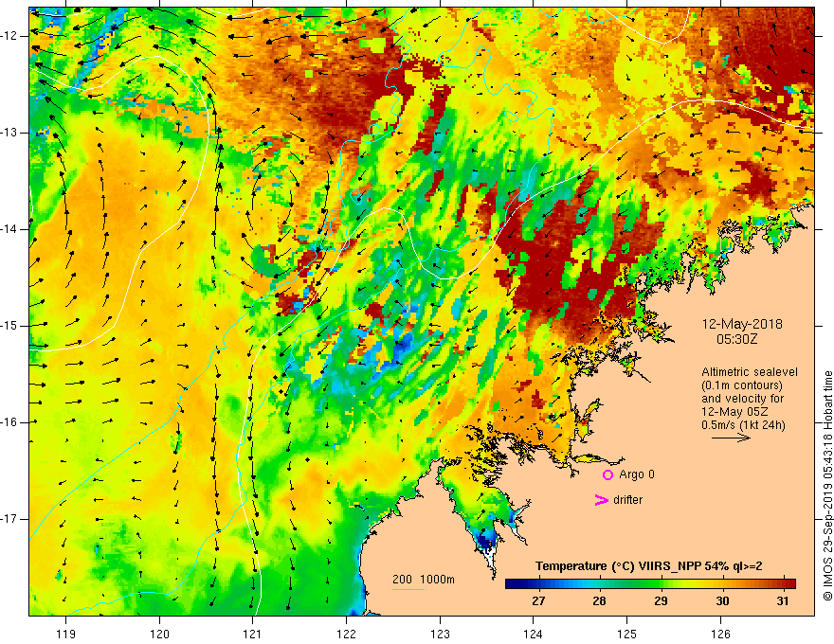Click the longitude 125 axis label

pos(627,634)
